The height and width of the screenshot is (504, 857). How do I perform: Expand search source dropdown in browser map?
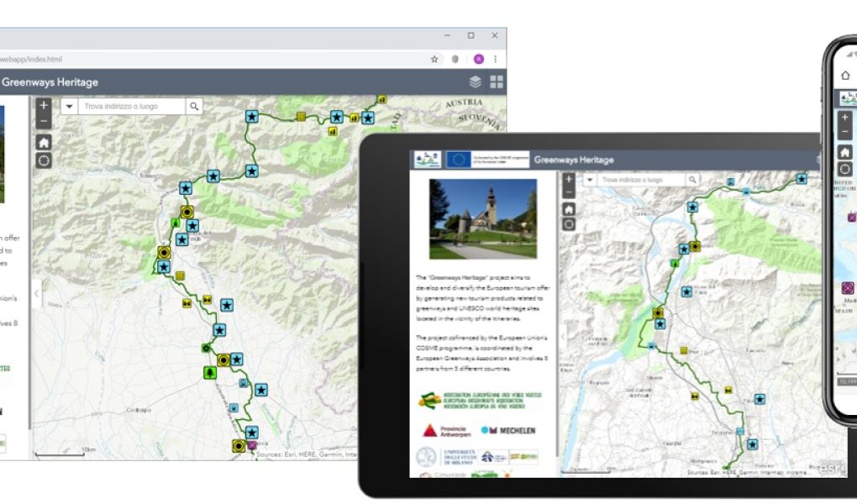click(69, 107)
